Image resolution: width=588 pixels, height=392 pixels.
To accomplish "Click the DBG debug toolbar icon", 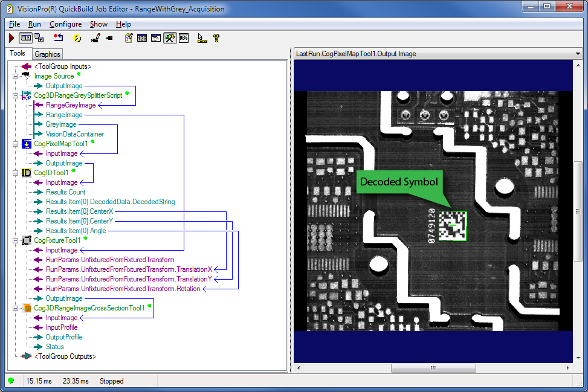I will click(x=184, y=38).
